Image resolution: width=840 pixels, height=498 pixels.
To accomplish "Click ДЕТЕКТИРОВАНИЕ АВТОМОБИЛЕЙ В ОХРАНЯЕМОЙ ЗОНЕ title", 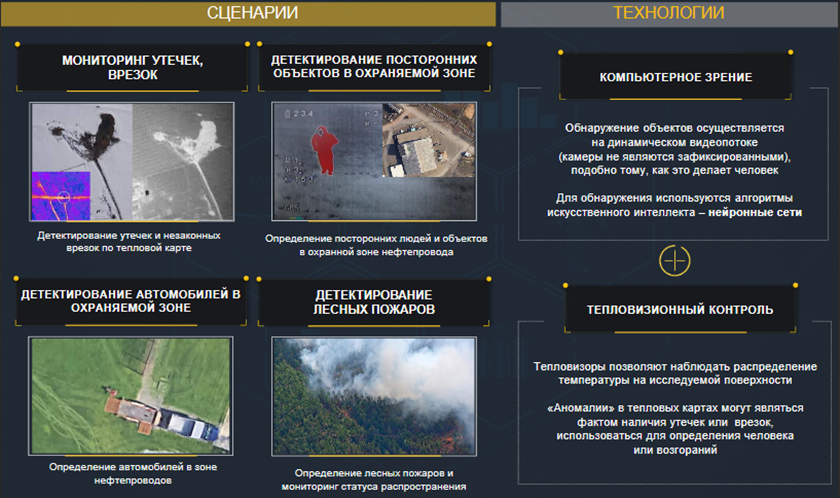I will point(132,301).
